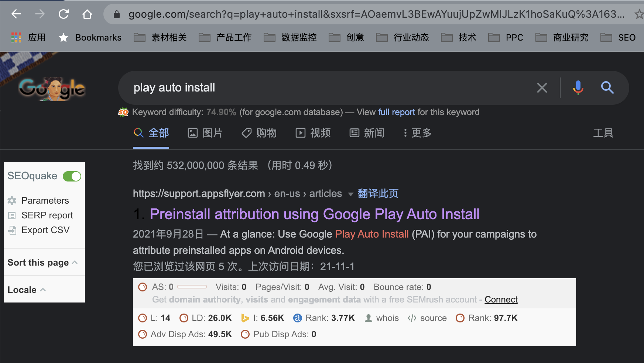The height and width of the screenshot is (363, 644).
Task: Open whois information
Action: pos(381,318)
